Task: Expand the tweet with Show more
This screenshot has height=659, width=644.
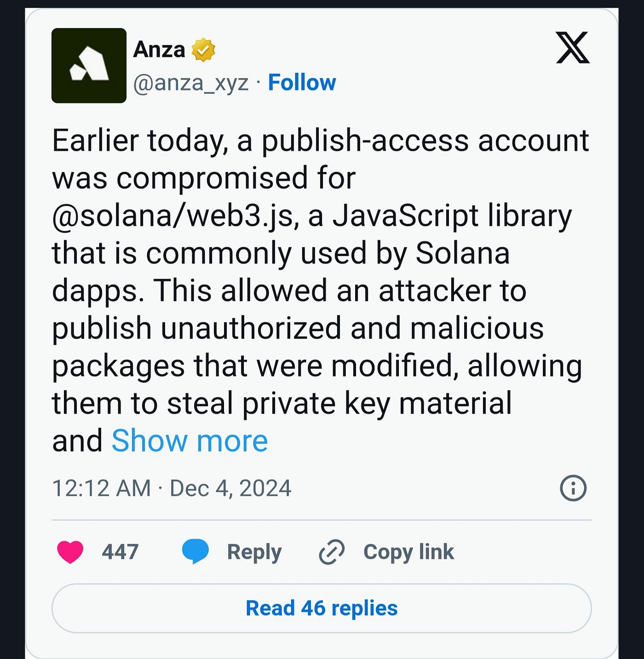Action: coord(189,440)
